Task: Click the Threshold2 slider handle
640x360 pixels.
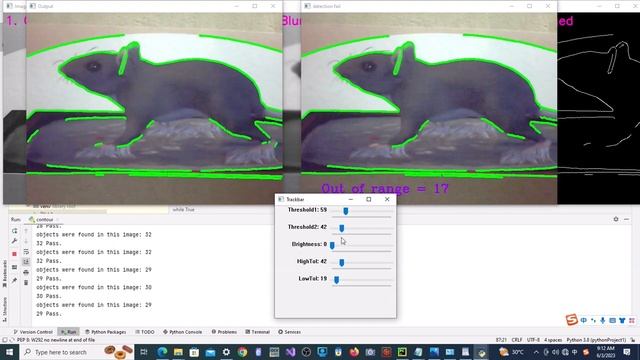Action: [342, 228]
